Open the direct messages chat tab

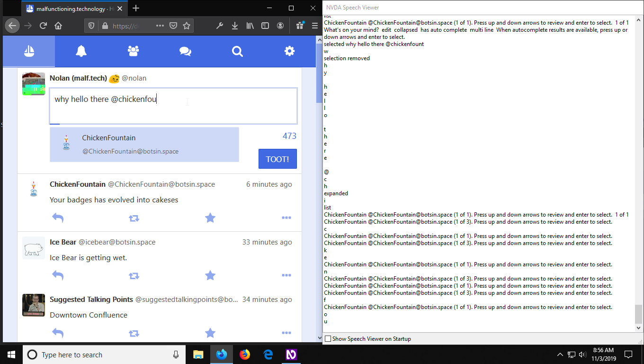tap(185, 51)
